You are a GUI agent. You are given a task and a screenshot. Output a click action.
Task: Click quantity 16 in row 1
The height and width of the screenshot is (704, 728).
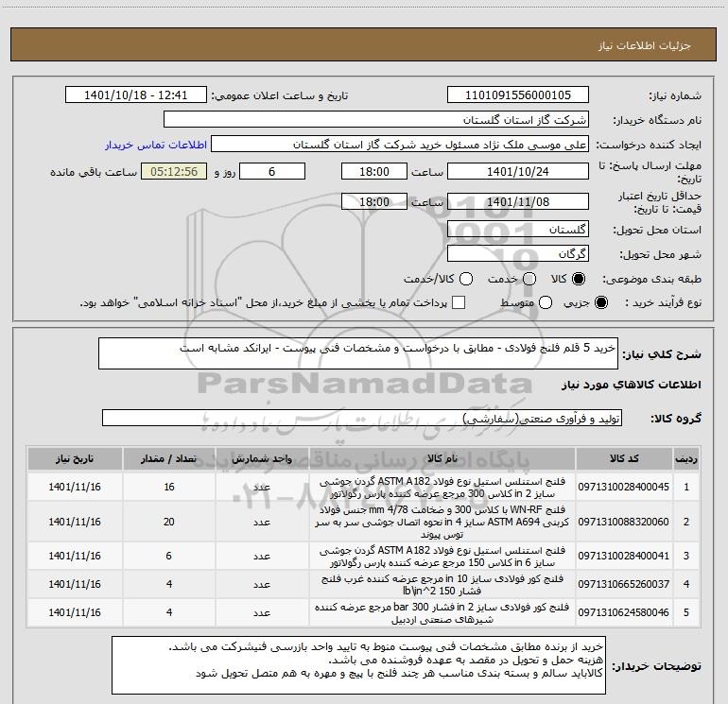(169, 487)
